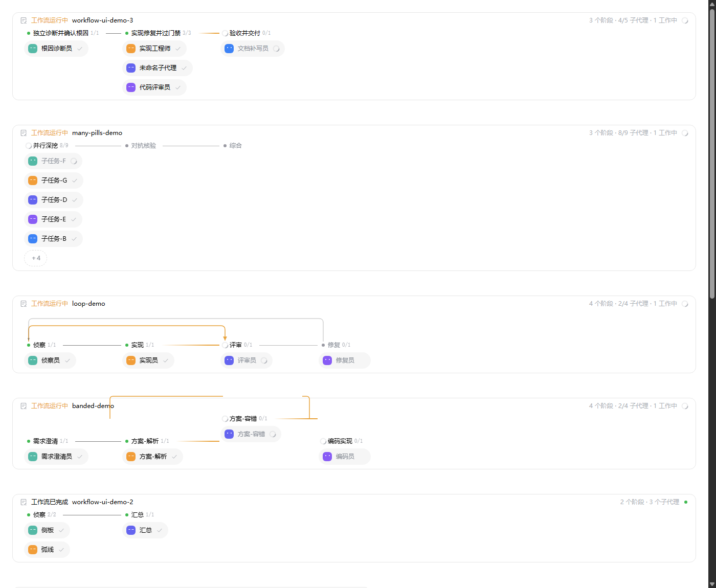Click the orange avatar icon of 弧线
The height and width of the screenshot is (588, 716).
point(33,550)
